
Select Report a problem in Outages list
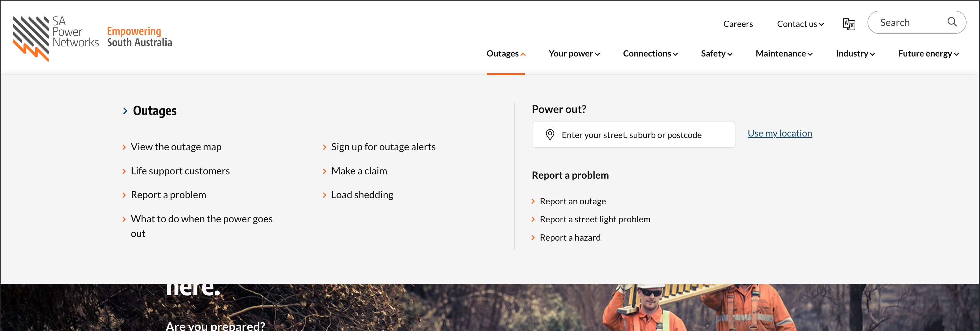tap(168, 195)
